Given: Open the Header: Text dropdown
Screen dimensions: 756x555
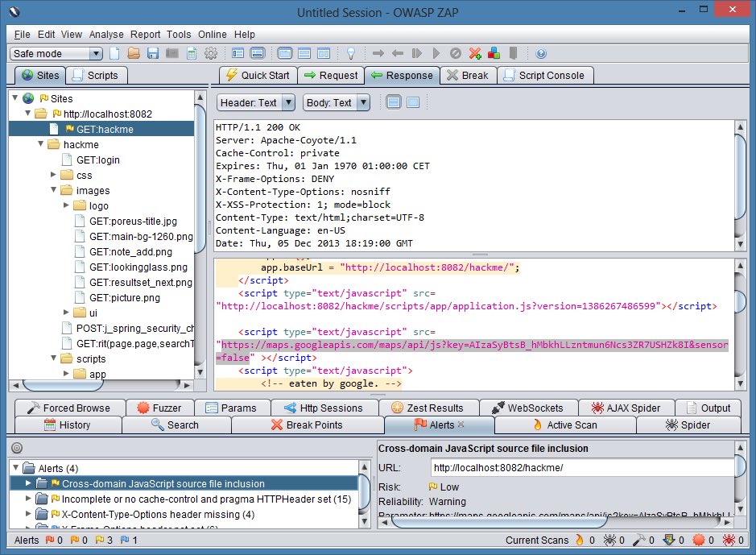Looking at the screenshot, I should pos(255,103).
